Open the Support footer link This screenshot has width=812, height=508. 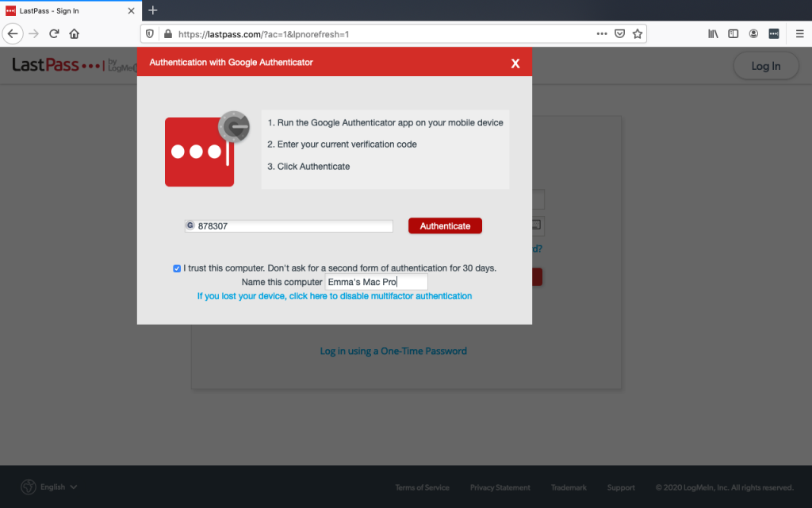[x=621, y=487]
